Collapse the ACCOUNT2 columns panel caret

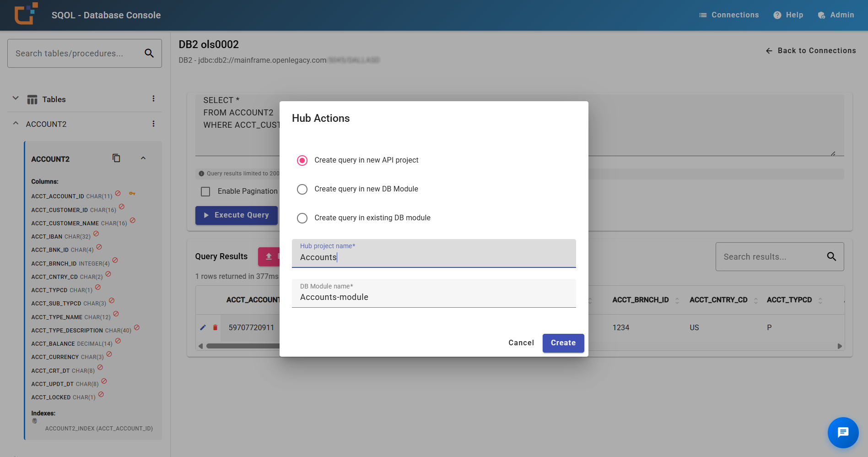click(143, 158)
